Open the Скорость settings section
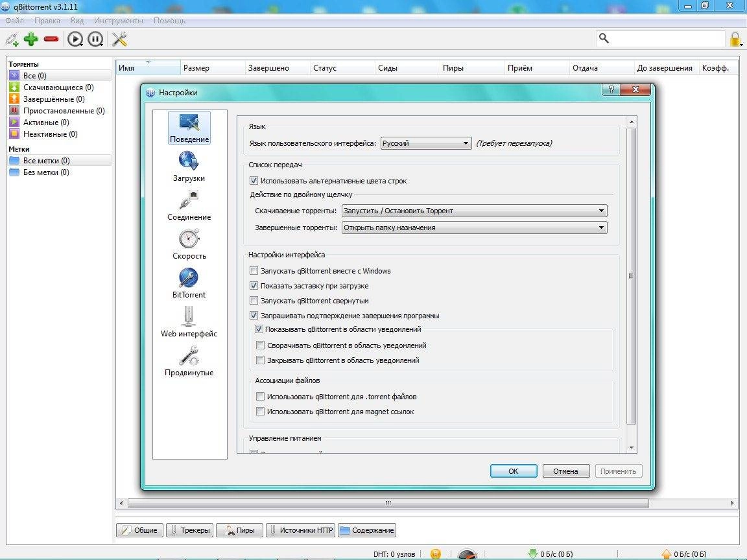747x560 pixels. pyautogui.click(x=189, y=244)
